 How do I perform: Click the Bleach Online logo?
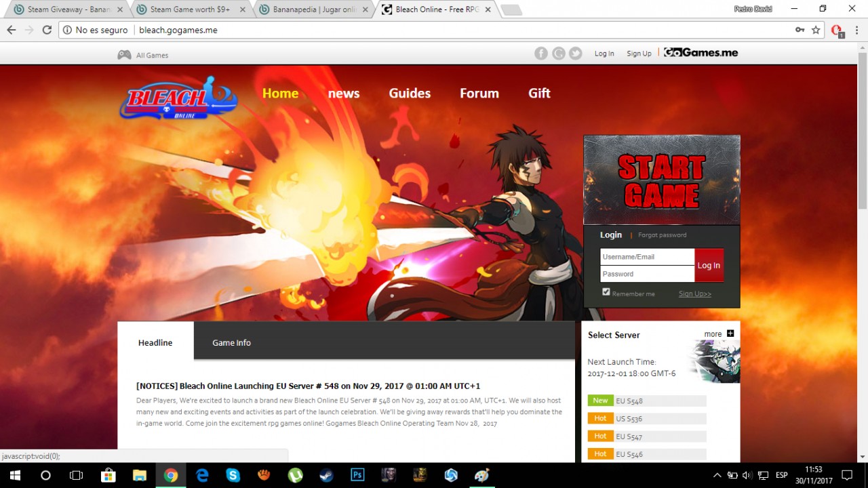[178, 99]
